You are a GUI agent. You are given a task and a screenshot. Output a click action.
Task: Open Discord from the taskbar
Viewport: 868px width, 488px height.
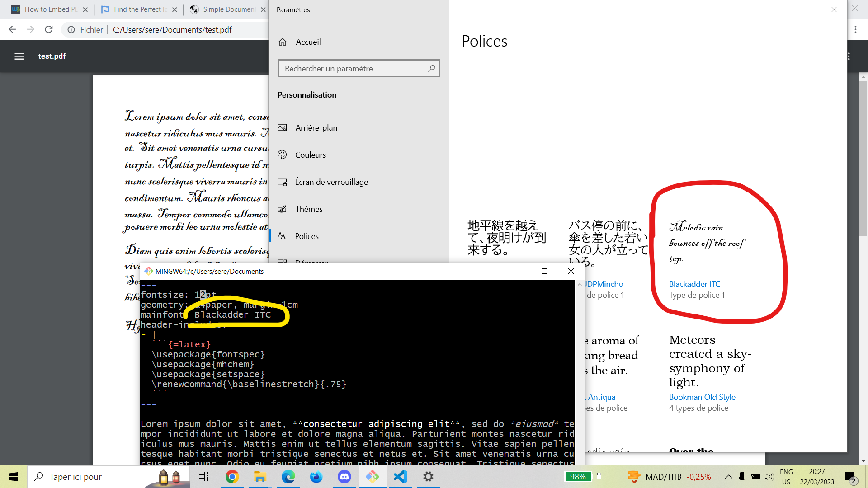[x=344, y=477]
